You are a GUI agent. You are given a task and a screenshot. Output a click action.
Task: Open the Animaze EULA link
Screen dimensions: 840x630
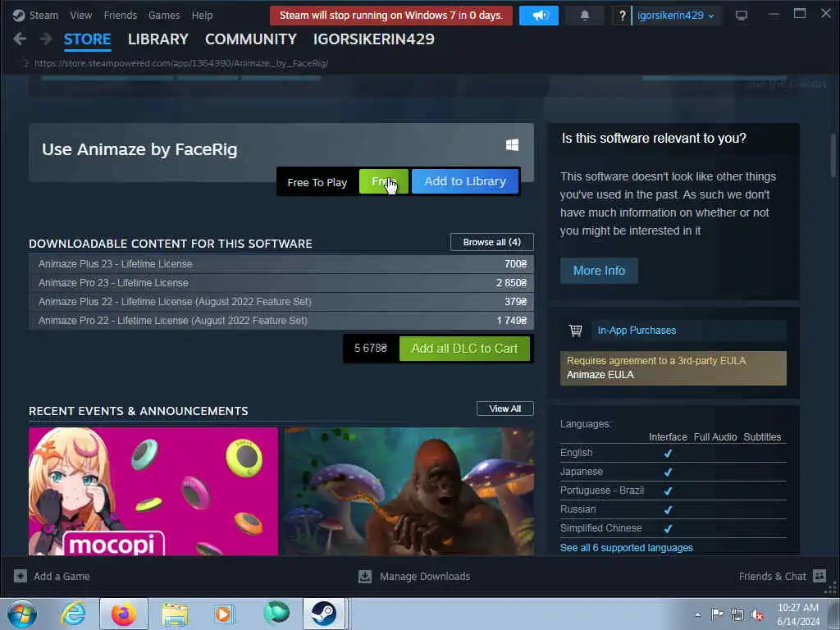[x=600, y=374]
